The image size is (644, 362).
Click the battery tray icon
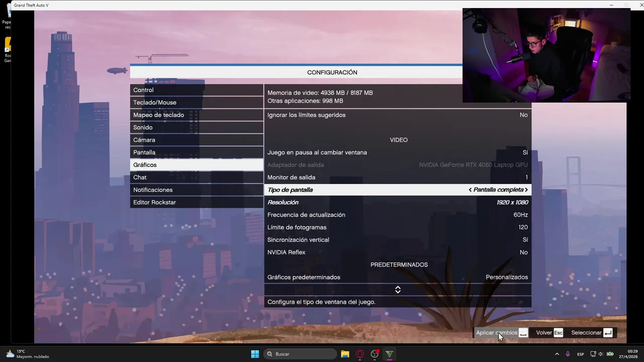[610, 354]
